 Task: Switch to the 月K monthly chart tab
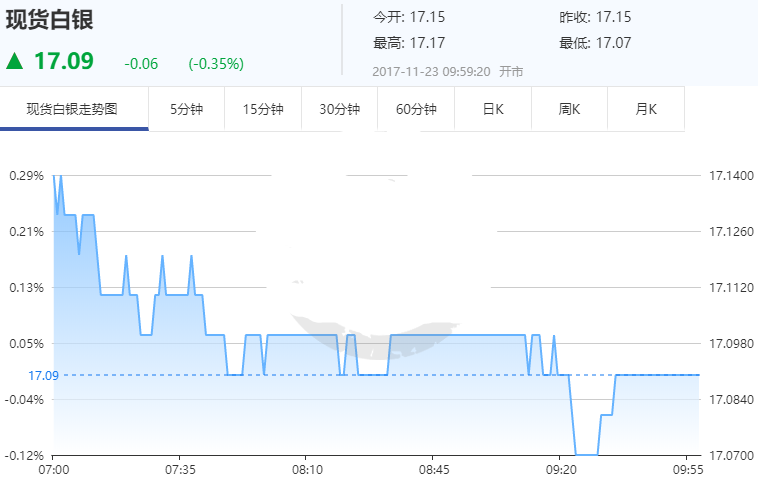646,109
